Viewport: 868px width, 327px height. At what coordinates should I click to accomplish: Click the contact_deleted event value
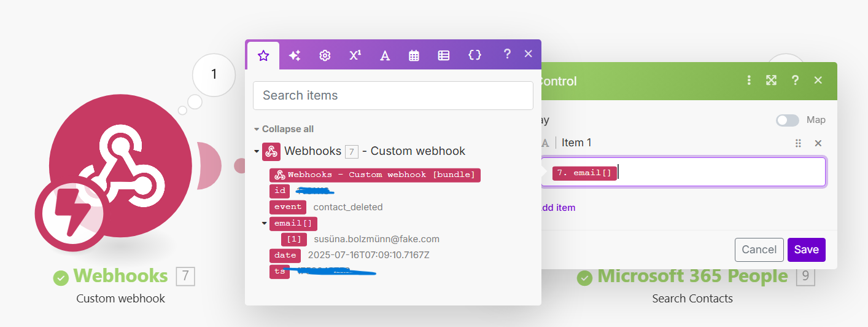[348, 207]
